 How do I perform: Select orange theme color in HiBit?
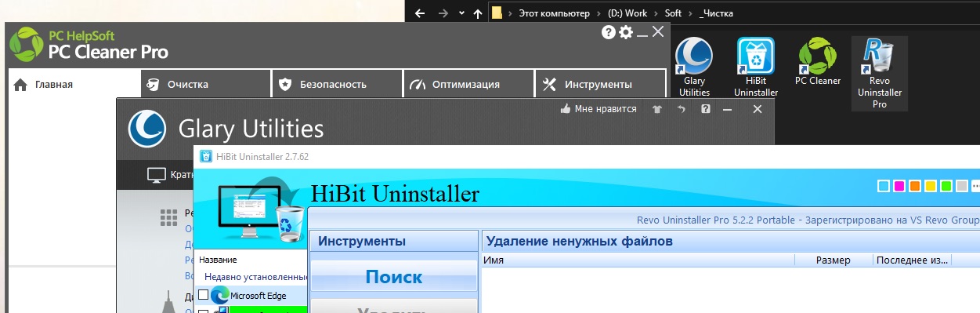coord(915,186)
